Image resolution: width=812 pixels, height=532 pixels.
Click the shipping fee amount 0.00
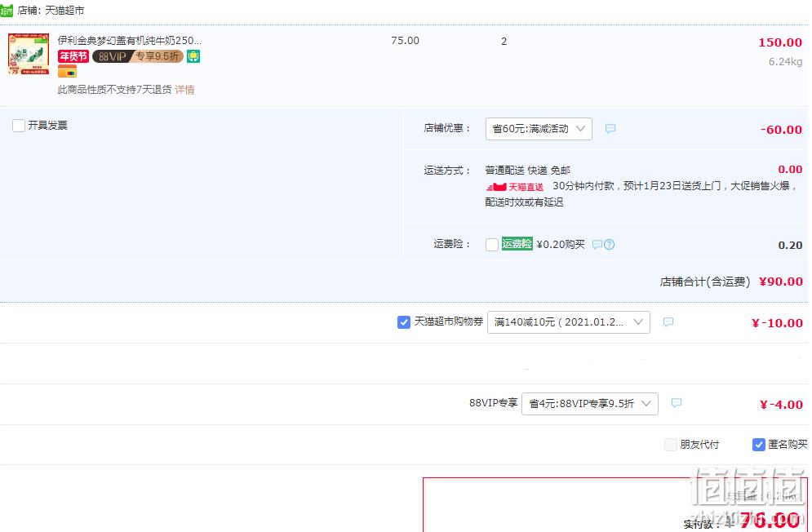click(790, 170)
